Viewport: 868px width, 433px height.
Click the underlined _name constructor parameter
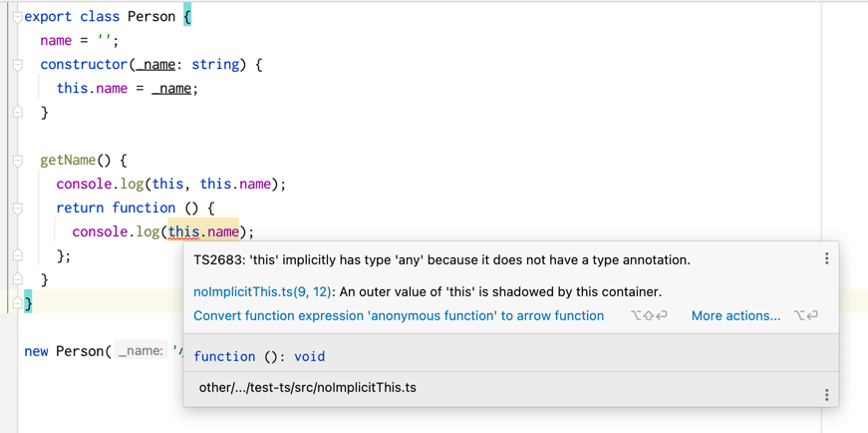[x=155, y=65]
